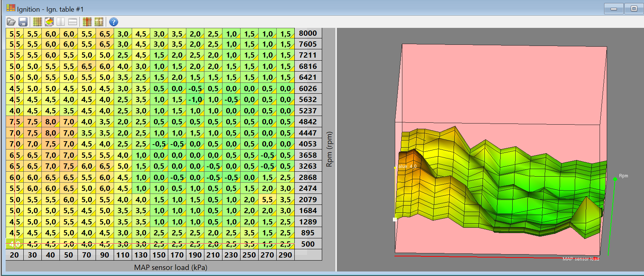Select the 8,0 cell in the 4842 rpm row
644x276 pixels.
pos(50,122)
